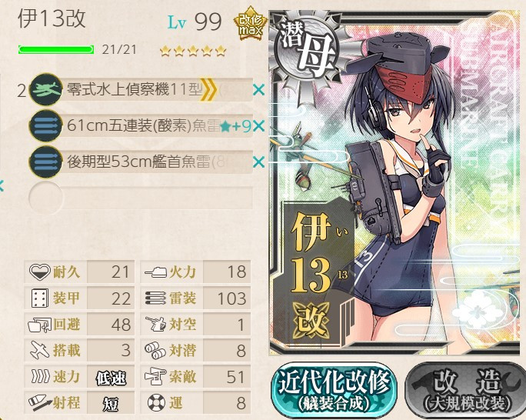Click the torpedo icon of 後期型53cm艦首魚雷 slot
This screenshot has width=526, height=420.
click(45, 162)
